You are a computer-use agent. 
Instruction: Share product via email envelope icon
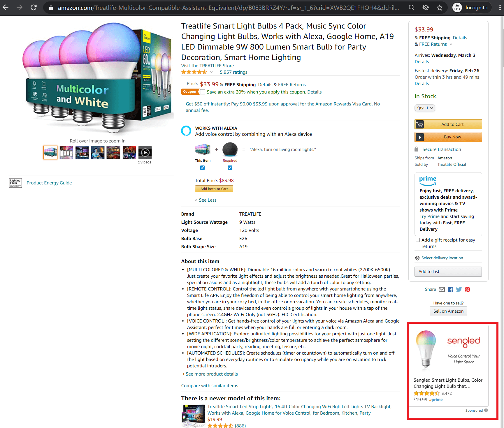(x=442, y=289)
